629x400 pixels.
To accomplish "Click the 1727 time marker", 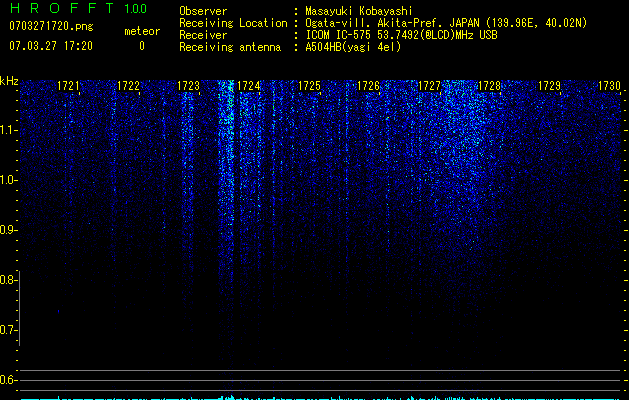I will pos(429,85).
